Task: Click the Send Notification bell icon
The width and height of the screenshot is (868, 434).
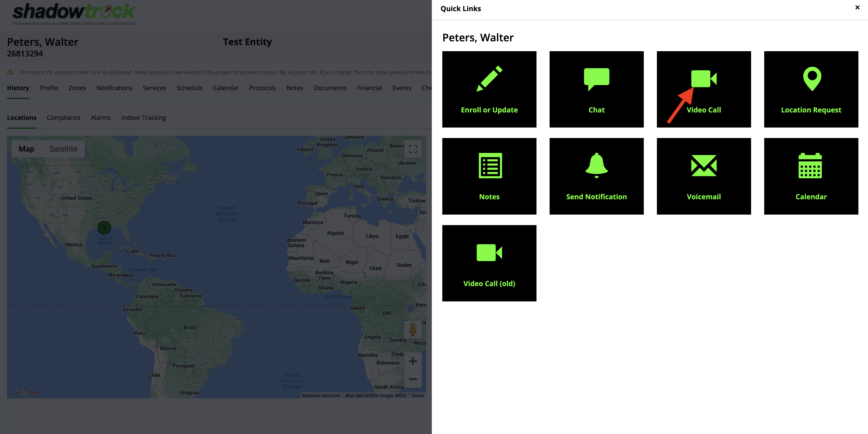Action: [x=596, y=166]
